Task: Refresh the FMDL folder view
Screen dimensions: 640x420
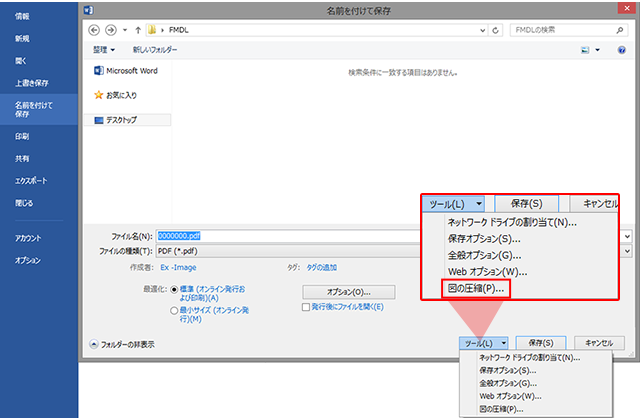Action: [x=497, y=30]
